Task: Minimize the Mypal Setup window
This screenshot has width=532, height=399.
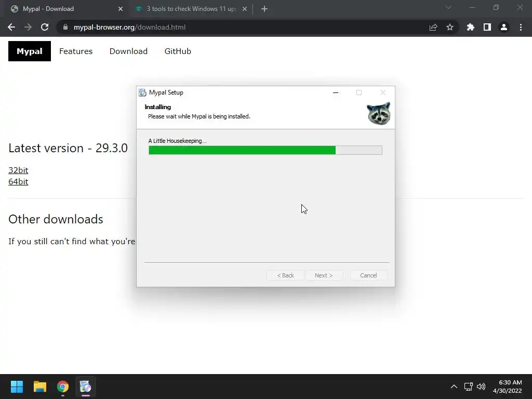Action: click(x=336, y=92)
